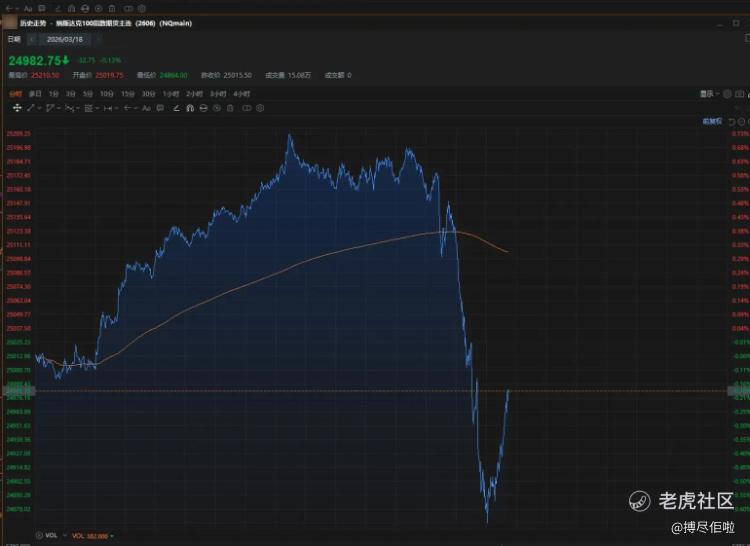Click the rounded-rectangle icon in drawing toolbar
The height and width of the screenshot is (546, 750).
tap(246, 108)
